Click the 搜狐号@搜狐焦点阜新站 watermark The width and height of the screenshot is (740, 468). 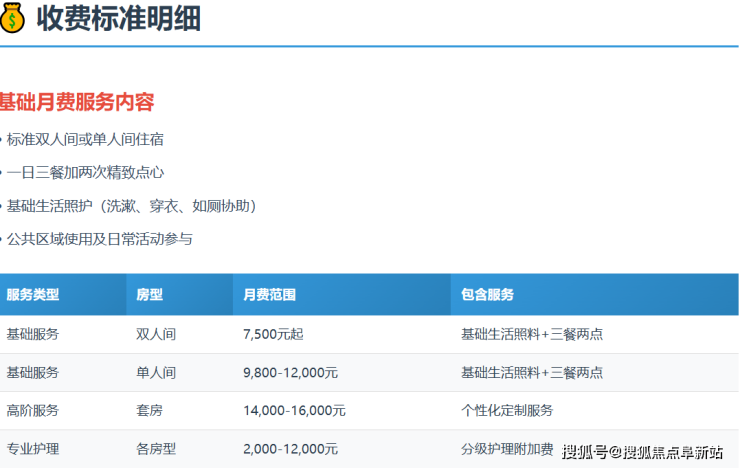pyautogui.click(x=642, y=452)
